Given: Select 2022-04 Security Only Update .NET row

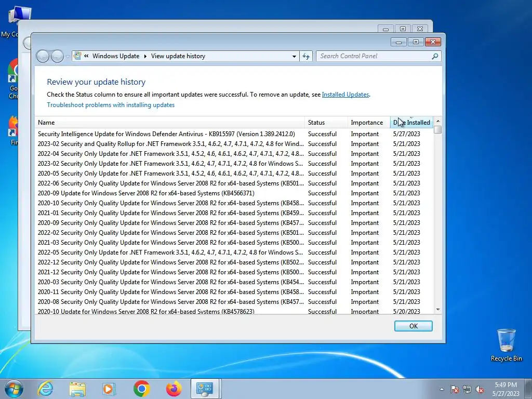Looking at the screenshot, I should (x=234, y=154).
